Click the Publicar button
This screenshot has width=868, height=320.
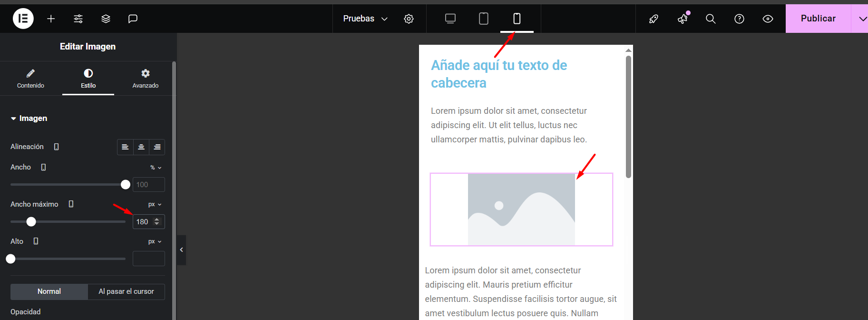pyautogui.click(x=818, y=19)
